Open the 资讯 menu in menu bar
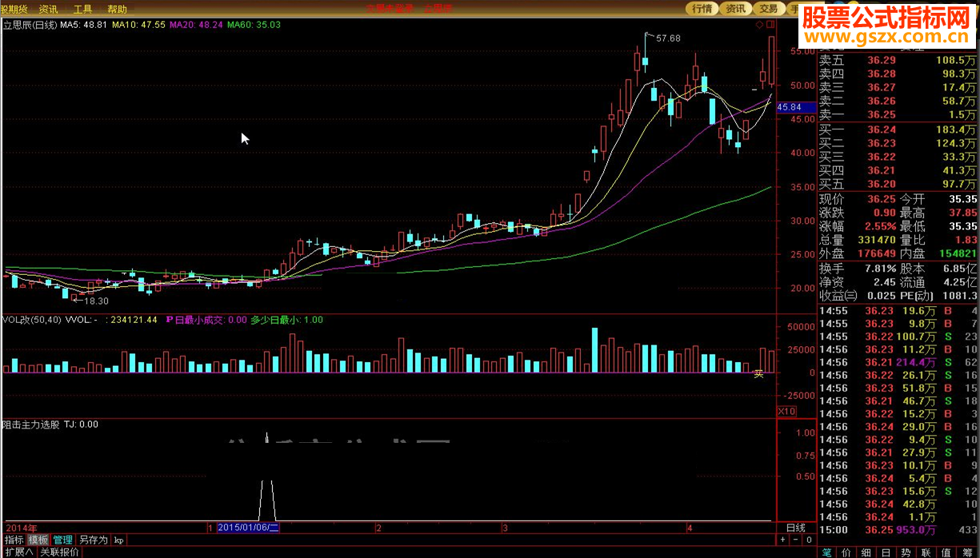Viewport: 980px width, 558px height. tap(48, 9)
